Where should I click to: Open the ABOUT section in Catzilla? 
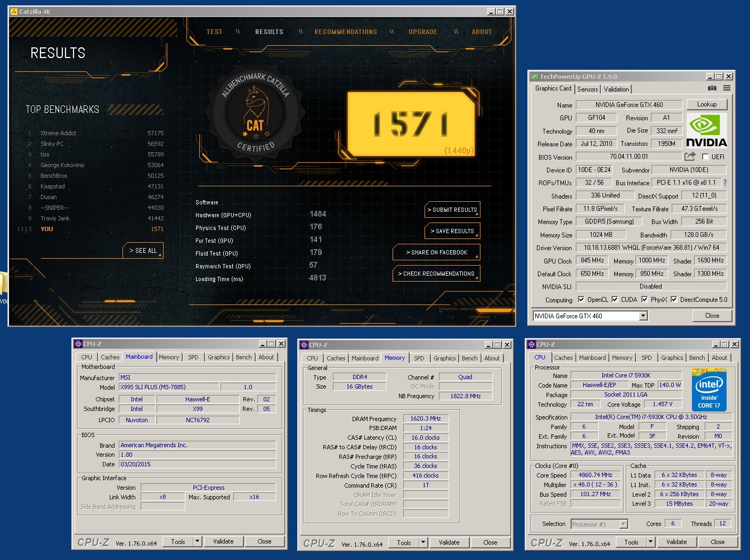[482, 32]
